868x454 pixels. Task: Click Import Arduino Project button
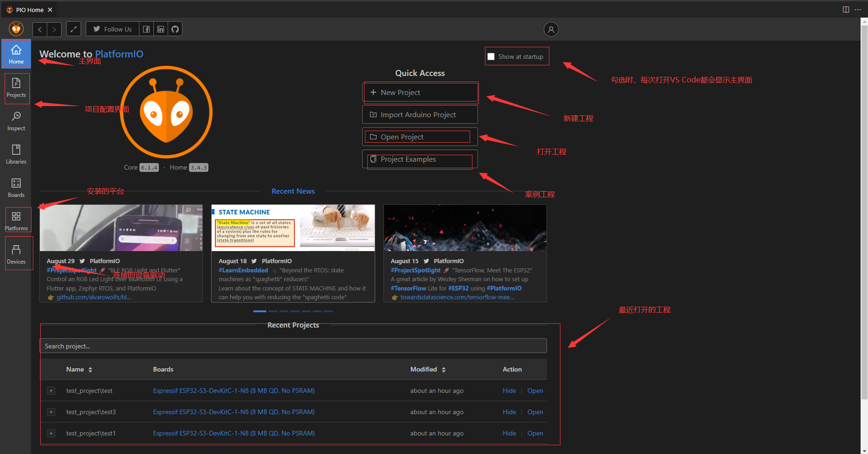pos(420,114)
